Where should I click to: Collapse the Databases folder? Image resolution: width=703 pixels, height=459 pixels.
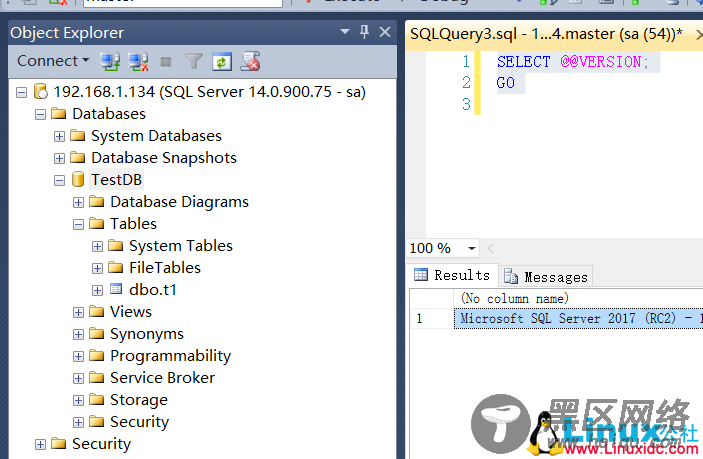pos(40,114)
